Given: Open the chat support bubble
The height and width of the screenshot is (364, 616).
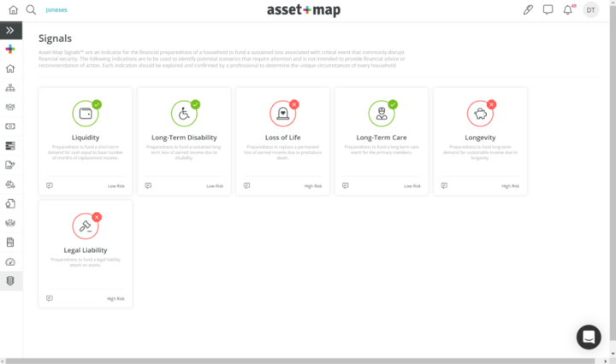Looking at the screenshot, I should 589,337.
